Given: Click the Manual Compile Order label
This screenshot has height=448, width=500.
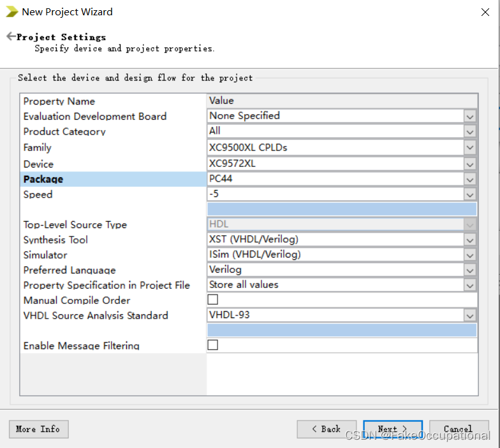Looking at the screenshot, I should [x=77, y=301].
